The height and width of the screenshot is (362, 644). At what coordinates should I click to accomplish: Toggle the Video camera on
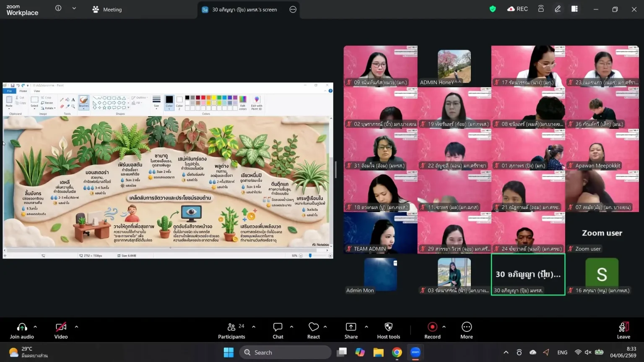click(x=61, y=331)
